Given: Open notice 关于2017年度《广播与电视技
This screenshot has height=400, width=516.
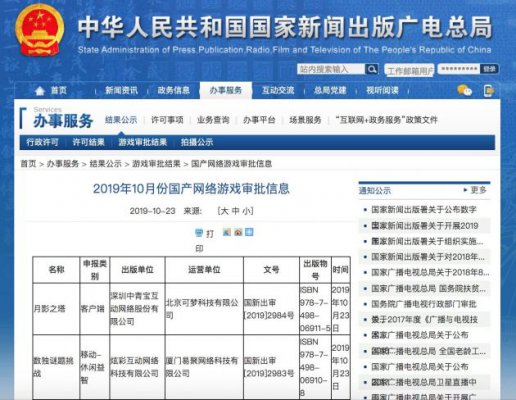Looking at the screenshot, I should [425, 320].
